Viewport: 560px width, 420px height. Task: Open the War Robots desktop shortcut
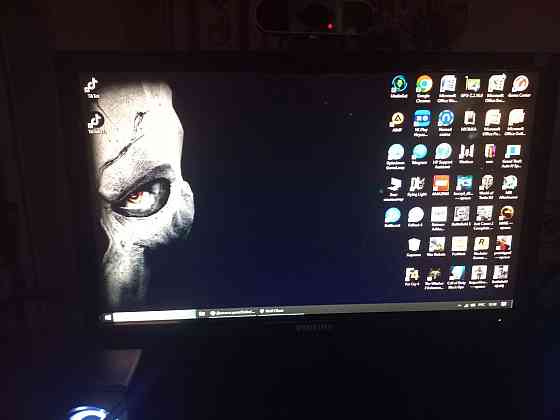436,246
